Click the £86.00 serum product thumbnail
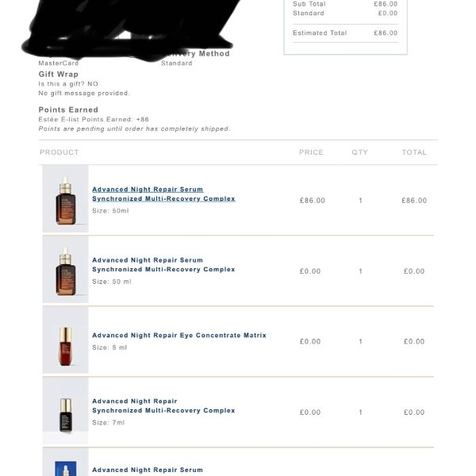The height and width of the screenshot is (476, 476). pos(65,200)
